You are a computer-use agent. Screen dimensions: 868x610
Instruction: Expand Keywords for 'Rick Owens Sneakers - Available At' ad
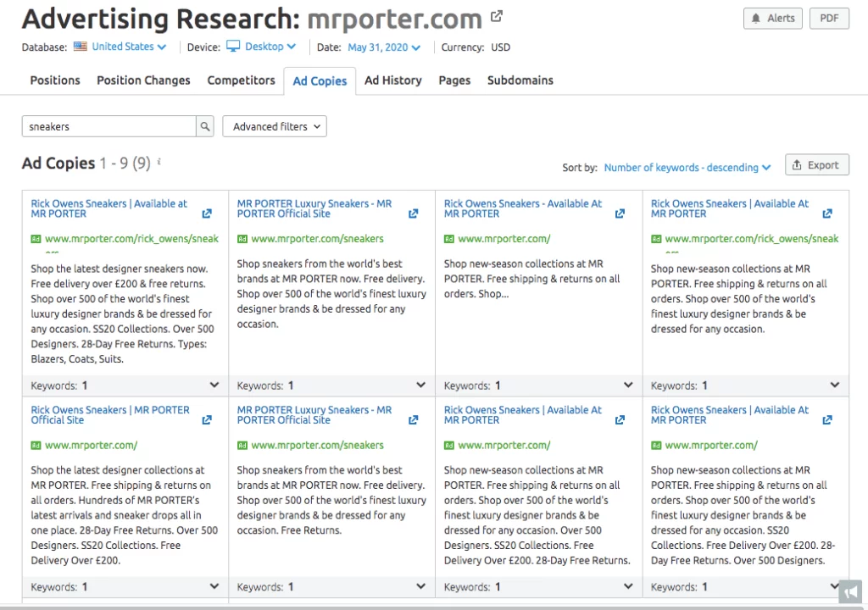pos(628,385)
